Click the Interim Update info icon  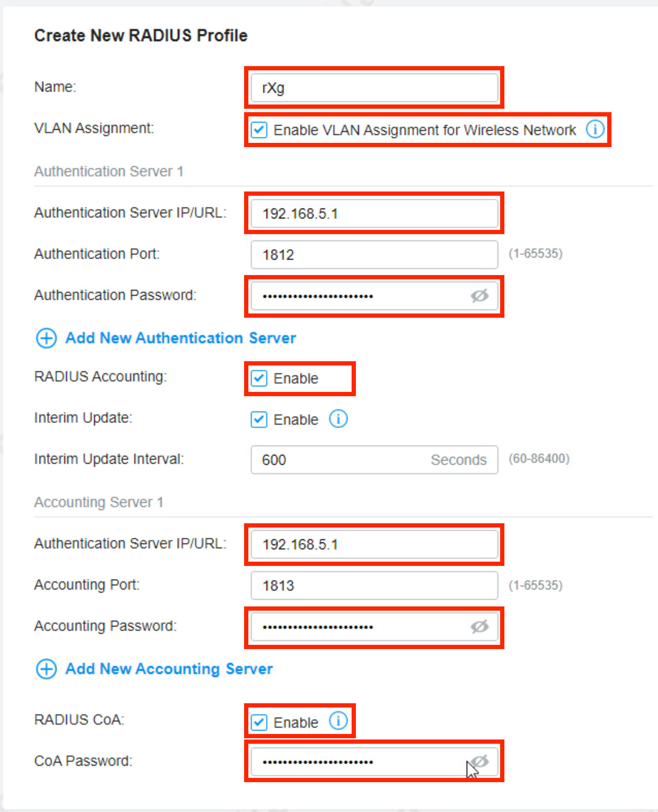(x=338, y=419)
